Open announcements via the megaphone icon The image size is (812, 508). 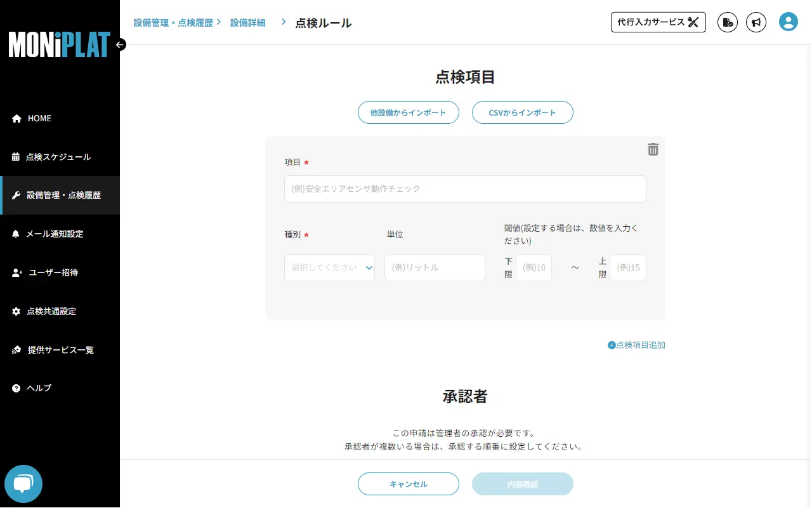click(x=756, y=22)
